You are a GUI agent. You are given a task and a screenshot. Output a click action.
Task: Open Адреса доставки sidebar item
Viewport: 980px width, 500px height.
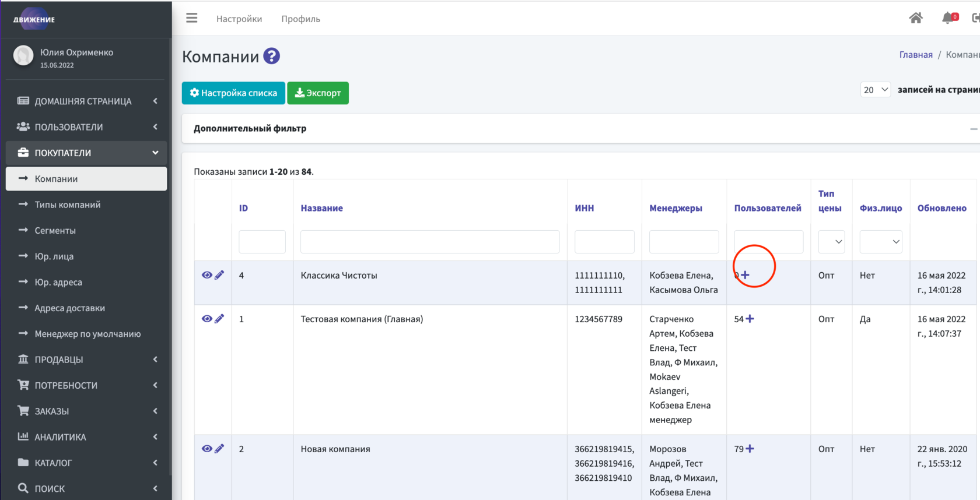pyautogui.click(x=86, y=308)
